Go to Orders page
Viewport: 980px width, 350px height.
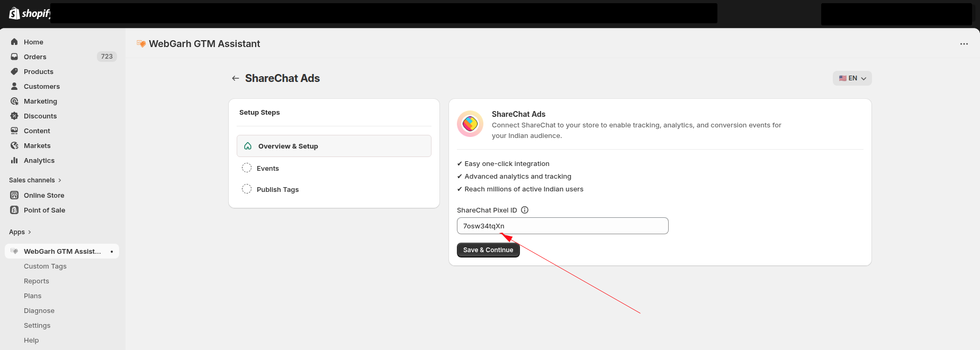point(35,57)
